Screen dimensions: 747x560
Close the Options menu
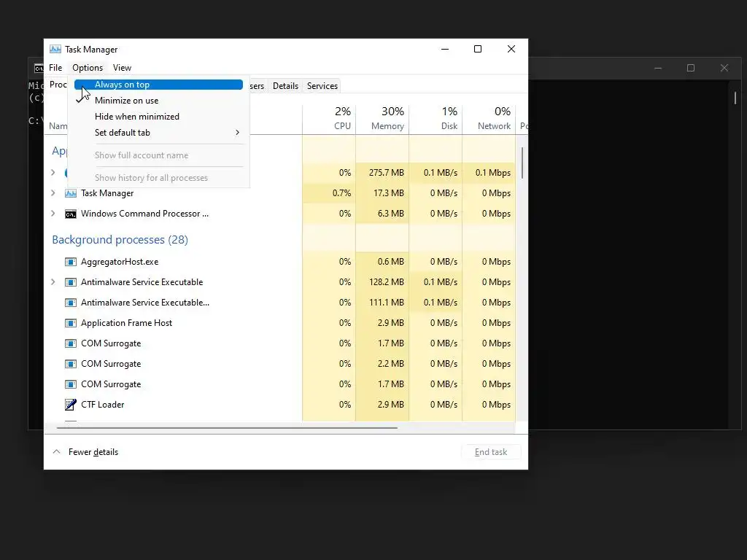(x=88, y=68)
